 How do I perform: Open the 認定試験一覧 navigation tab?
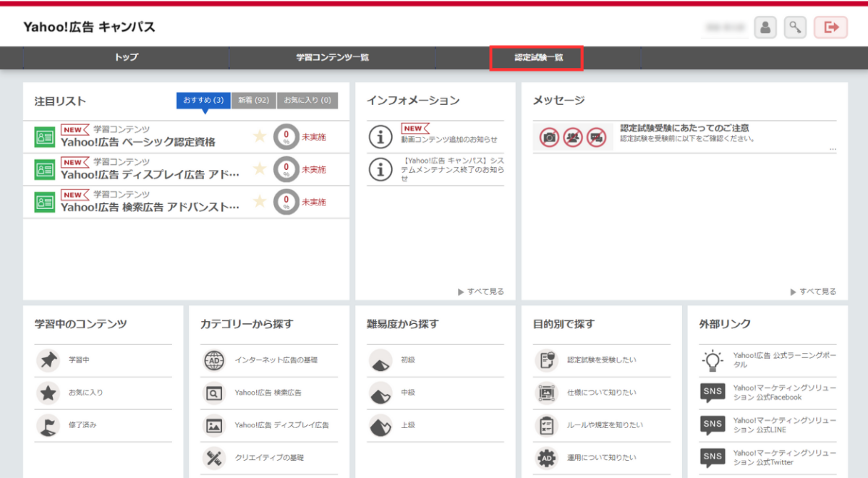(x=538, y=58)
